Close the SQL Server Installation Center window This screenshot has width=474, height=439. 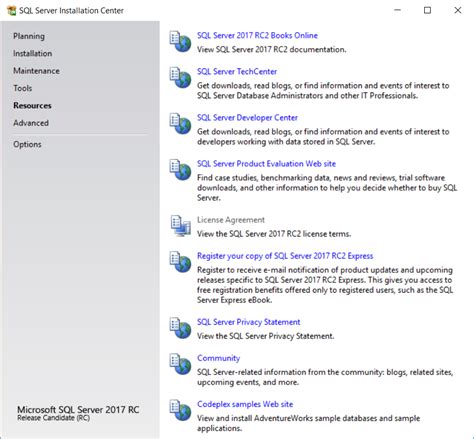(x=458, y=10)
